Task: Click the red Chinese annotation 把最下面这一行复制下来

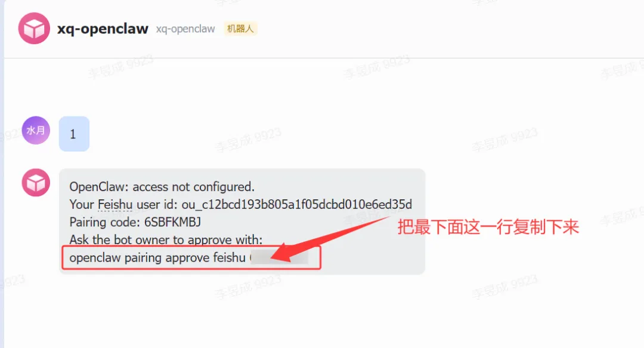Action: [x=488, y=227]
